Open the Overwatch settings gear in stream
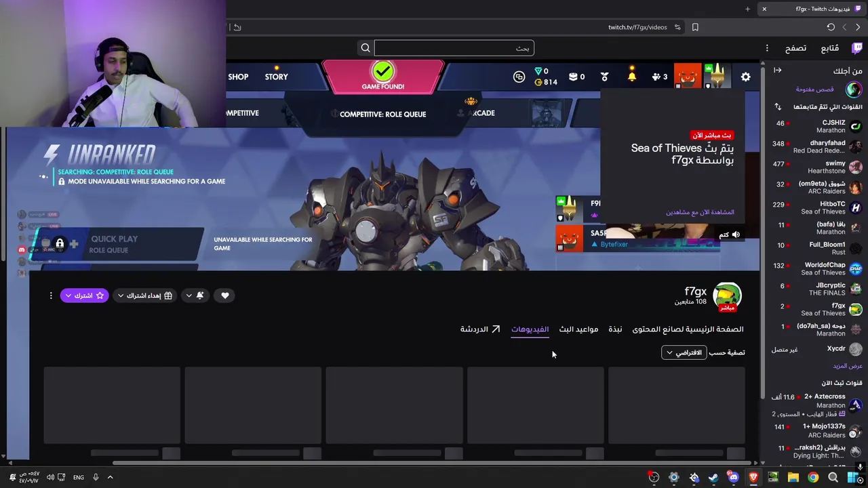 tap(745, 77)
